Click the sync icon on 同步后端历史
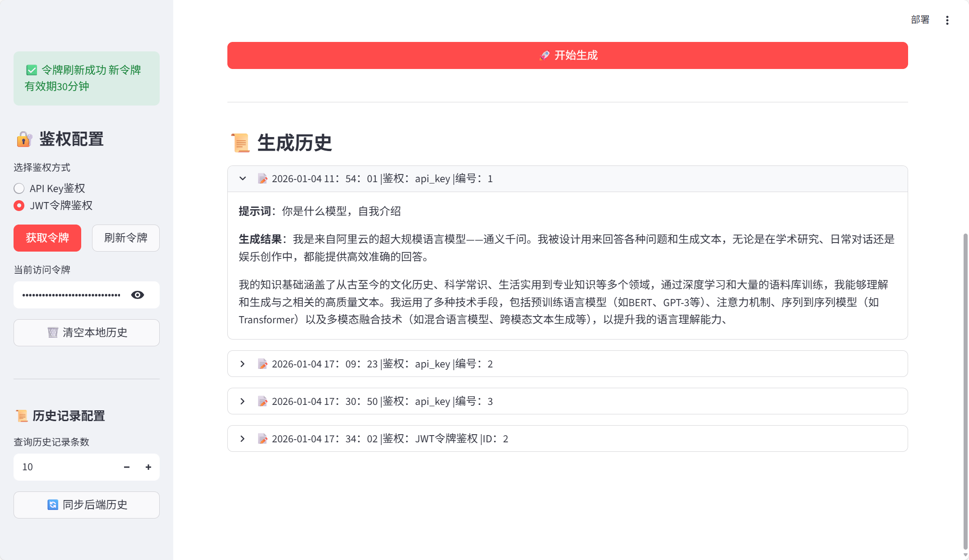 (x=53, y=505)
